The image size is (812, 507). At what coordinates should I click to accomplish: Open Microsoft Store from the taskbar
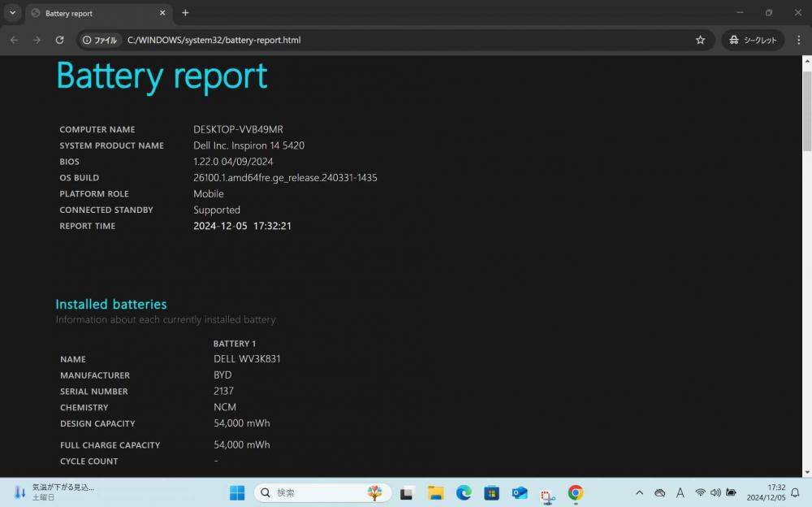pos(491,492)
